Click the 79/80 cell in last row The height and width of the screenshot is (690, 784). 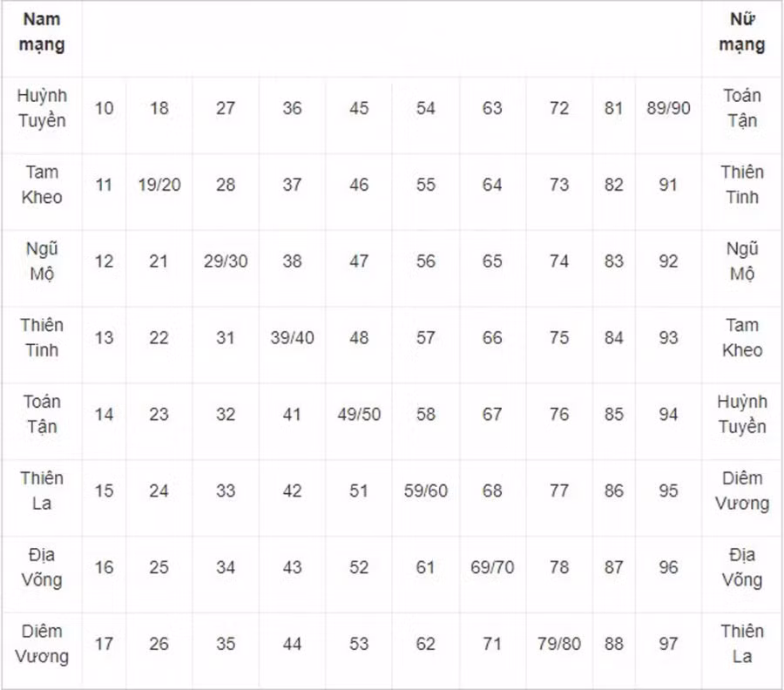pyautogui.click(x=559, y=645)
